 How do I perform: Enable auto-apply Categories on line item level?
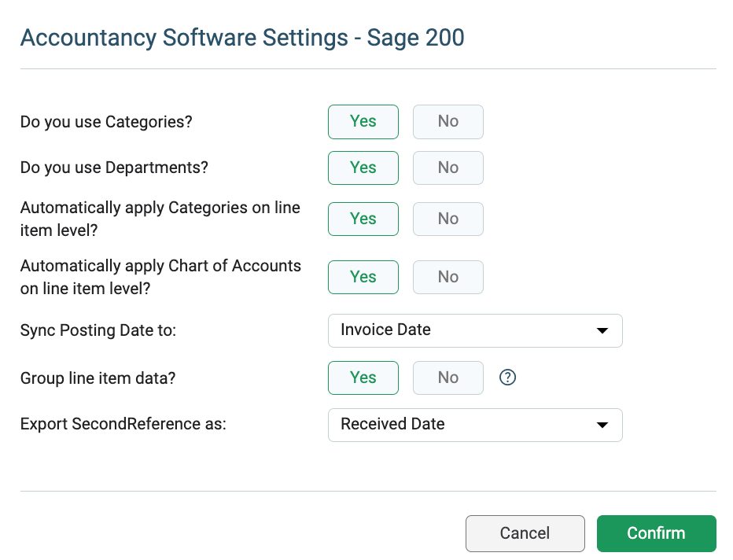(x=363, y=219)
